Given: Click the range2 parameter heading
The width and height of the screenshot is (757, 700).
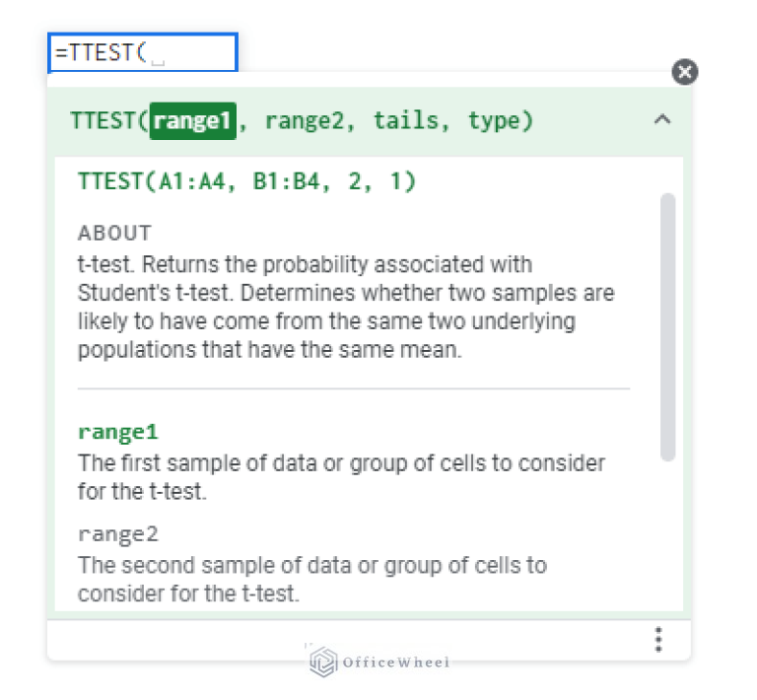Looking at the screenshot, I should click(x=117, y=534).
